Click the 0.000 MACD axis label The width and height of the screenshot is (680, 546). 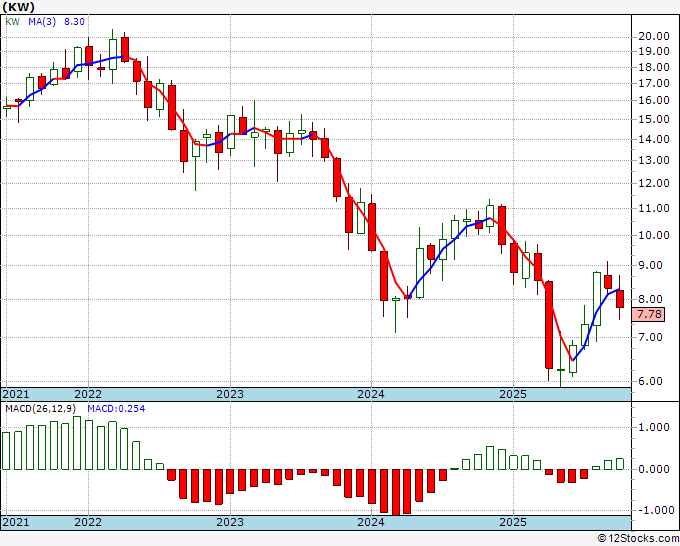pos(653,469)
